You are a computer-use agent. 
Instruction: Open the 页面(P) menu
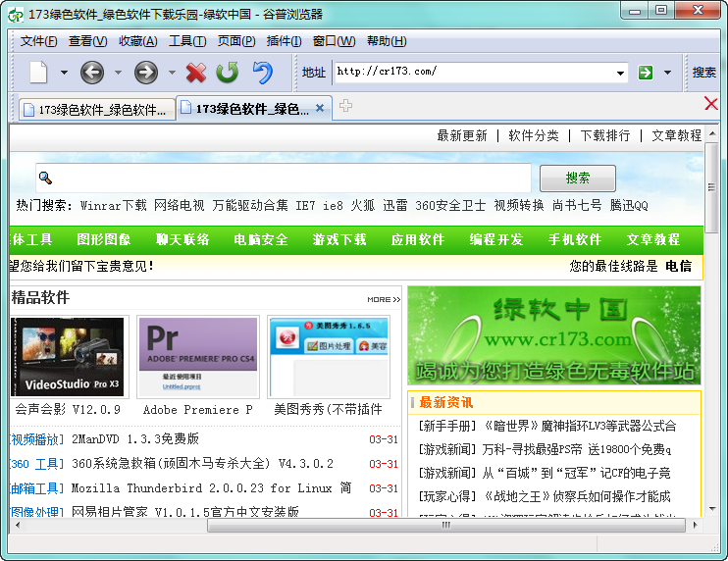point(236,41)
